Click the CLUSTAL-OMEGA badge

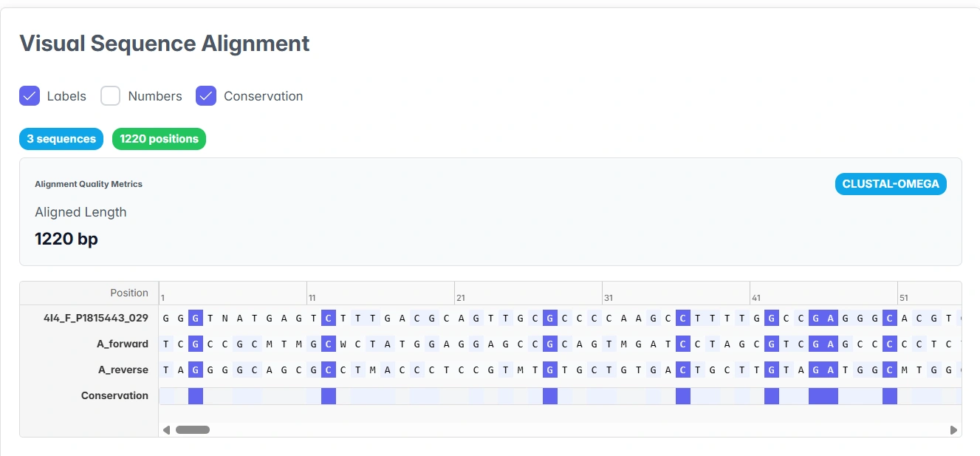891,184
